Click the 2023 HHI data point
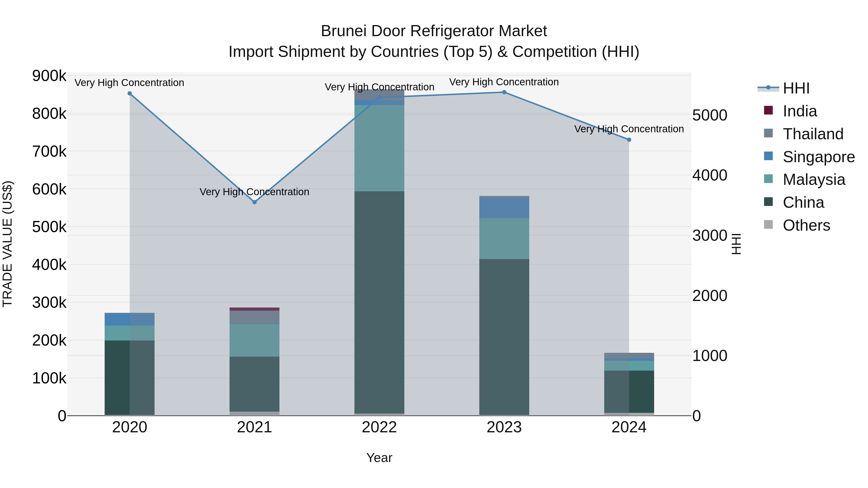Image resolution: width=868 pixels, height=488 pixels. [x=504, y=92]
